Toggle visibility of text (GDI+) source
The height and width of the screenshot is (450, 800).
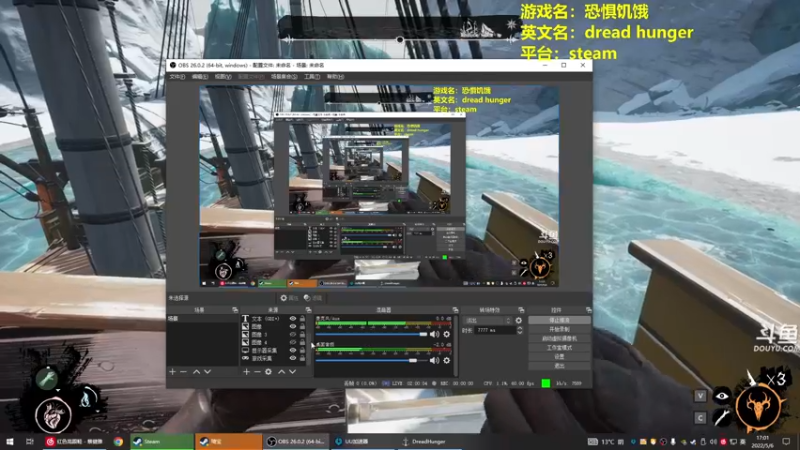coord(293,318)
